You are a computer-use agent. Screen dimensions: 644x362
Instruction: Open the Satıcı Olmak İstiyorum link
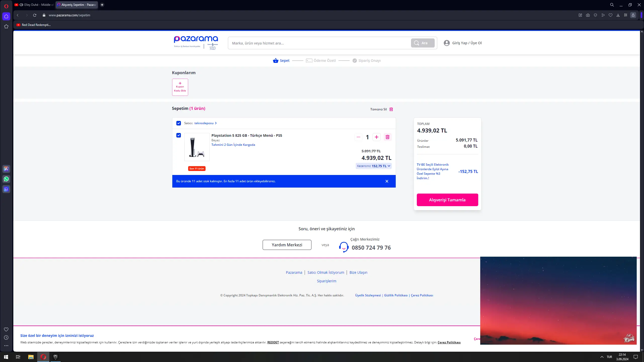(326, 273)
